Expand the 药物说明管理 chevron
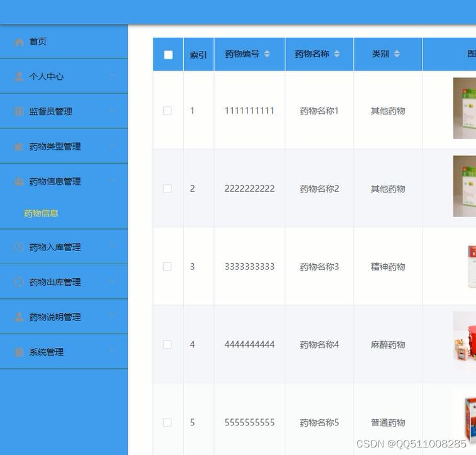 tap(112, 315)
